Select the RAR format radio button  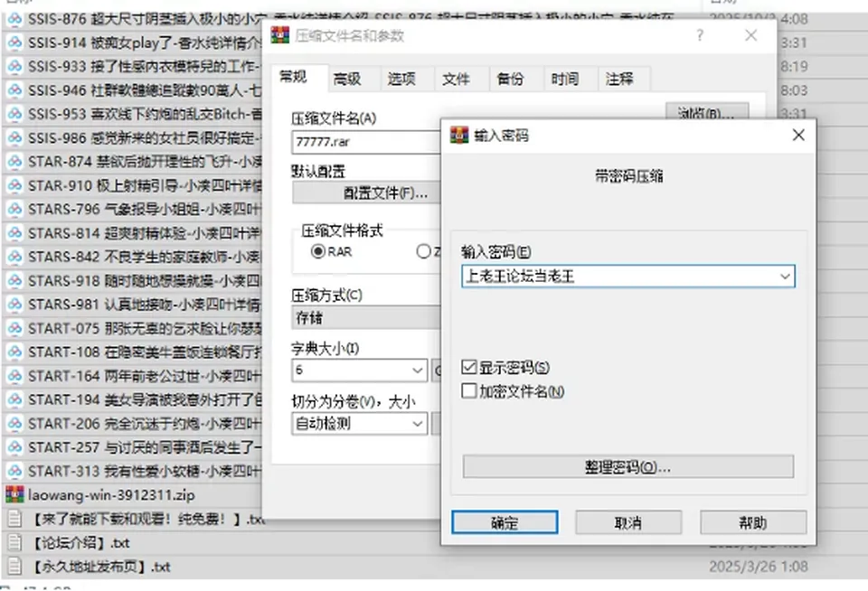[317, 252]
